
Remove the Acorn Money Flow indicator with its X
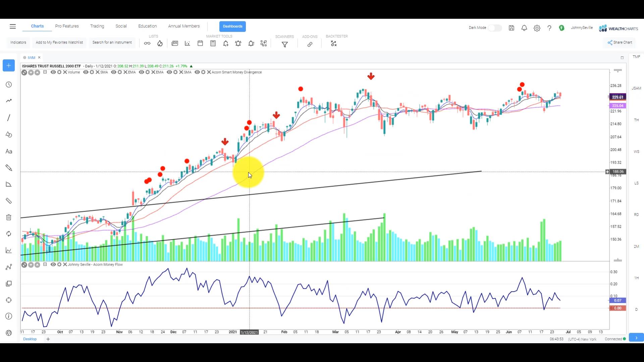tap(65, 264)
